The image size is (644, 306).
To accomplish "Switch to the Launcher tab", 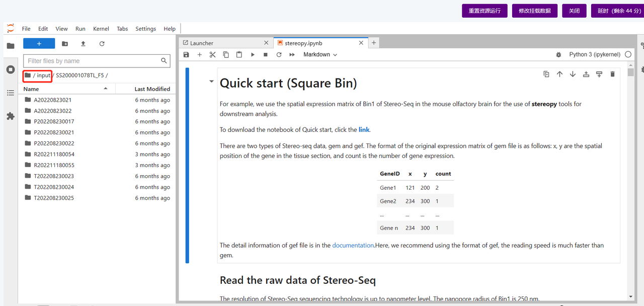I will click(202, 43).
